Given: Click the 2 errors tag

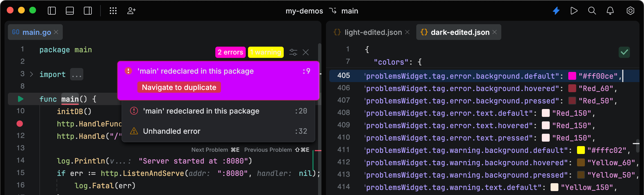Looking at the screenshot, I should pyautogui.click(x=230, y=52).
